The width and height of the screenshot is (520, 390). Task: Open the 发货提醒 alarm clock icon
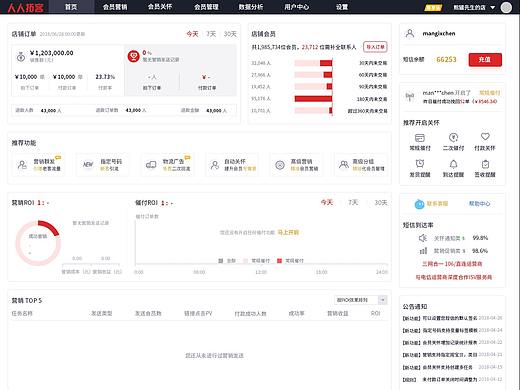(x=420, y=163)
